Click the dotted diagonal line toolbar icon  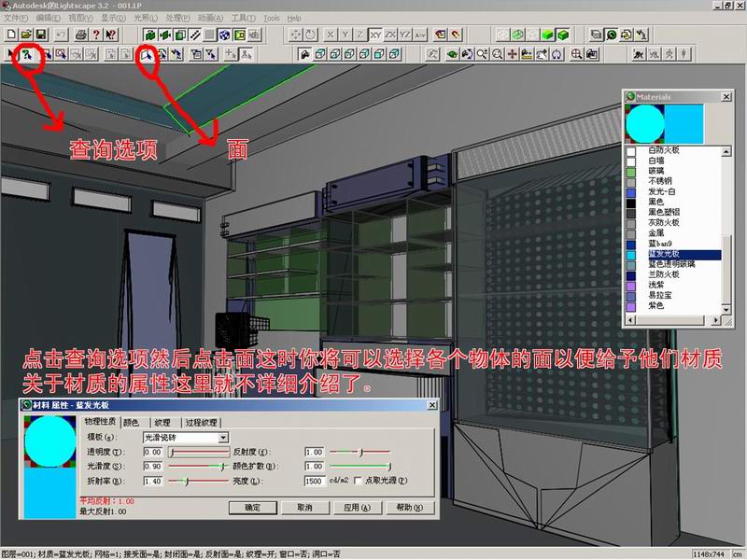[x=195, y=35]
